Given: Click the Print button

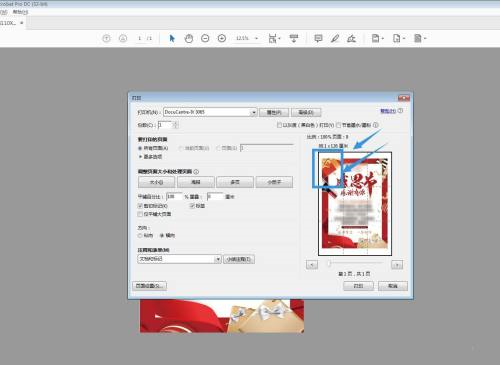Looking at the screenshot, I should pos(358,286).
